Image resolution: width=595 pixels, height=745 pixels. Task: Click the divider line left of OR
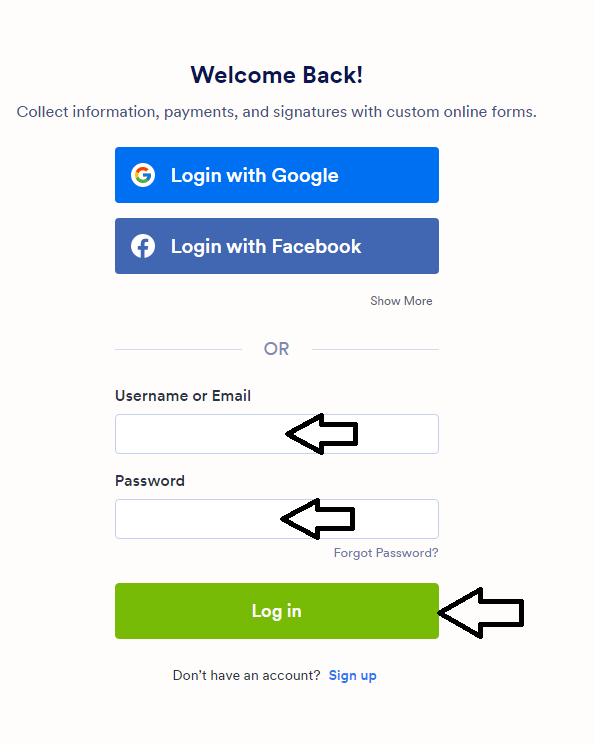pyautogui.click(x=179, y=350)
